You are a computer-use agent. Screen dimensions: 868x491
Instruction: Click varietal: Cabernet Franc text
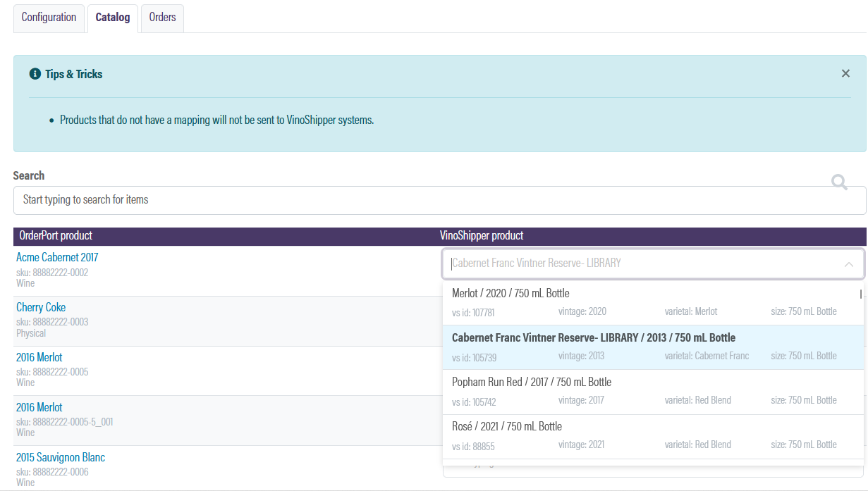coord(707,356)
